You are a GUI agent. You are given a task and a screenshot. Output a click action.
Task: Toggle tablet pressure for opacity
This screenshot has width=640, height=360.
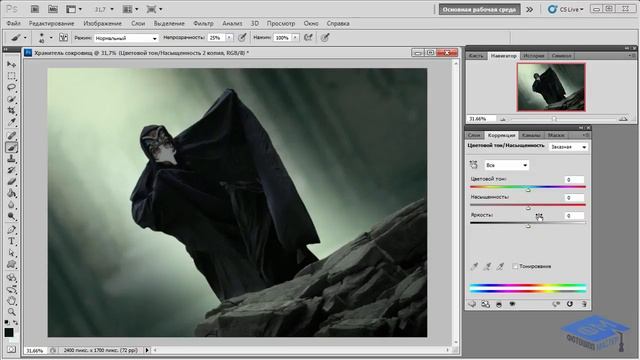click(x=242, y=38)
